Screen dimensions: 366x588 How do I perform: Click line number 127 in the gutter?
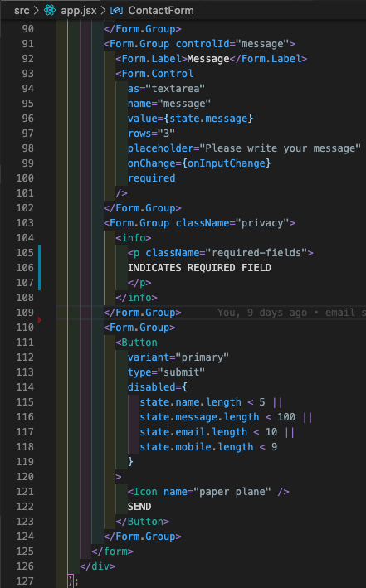(25, 581)
